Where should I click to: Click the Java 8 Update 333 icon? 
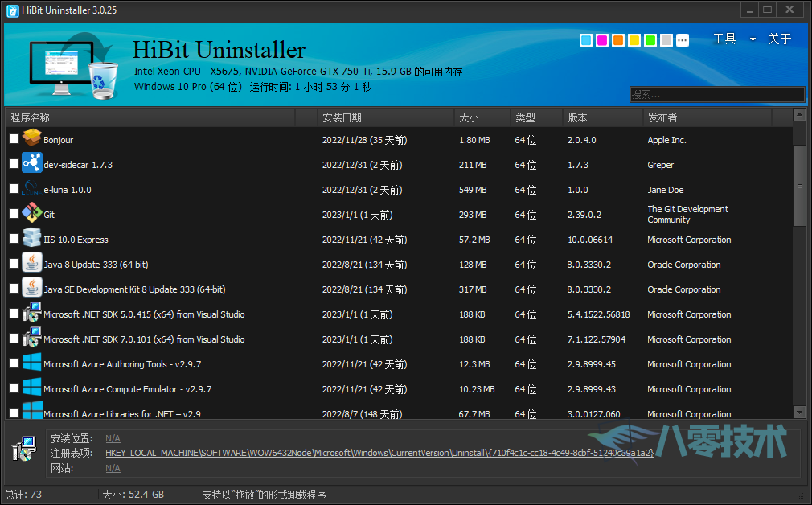pos(31,263)
